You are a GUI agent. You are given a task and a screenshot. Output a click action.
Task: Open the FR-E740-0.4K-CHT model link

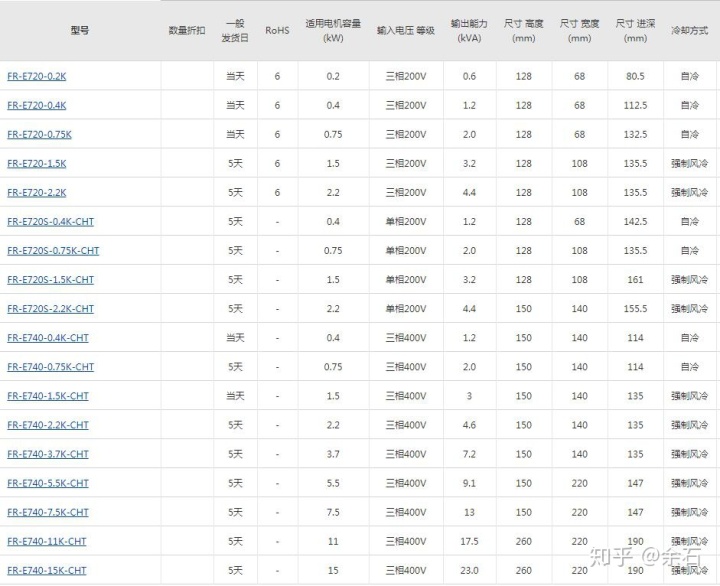48,338
